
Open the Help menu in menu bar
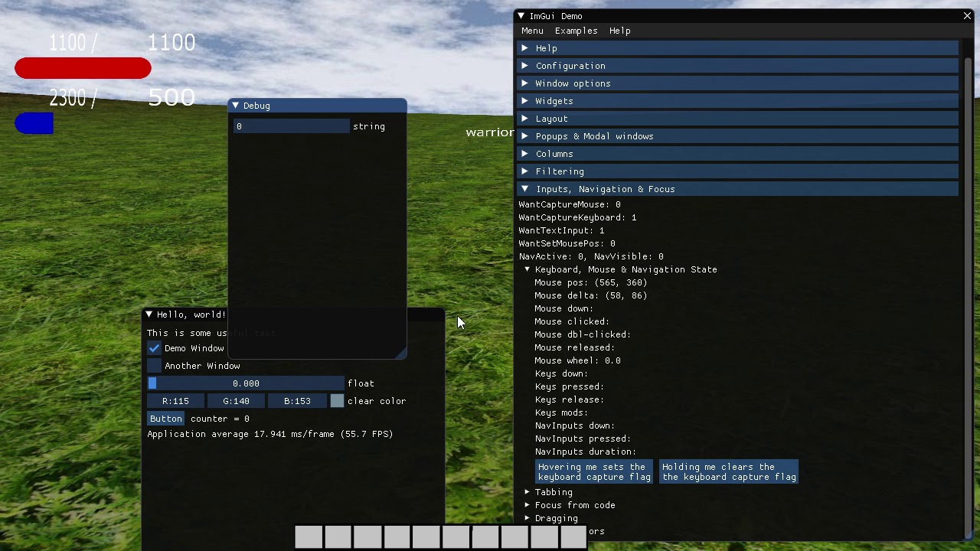point(619,31)
